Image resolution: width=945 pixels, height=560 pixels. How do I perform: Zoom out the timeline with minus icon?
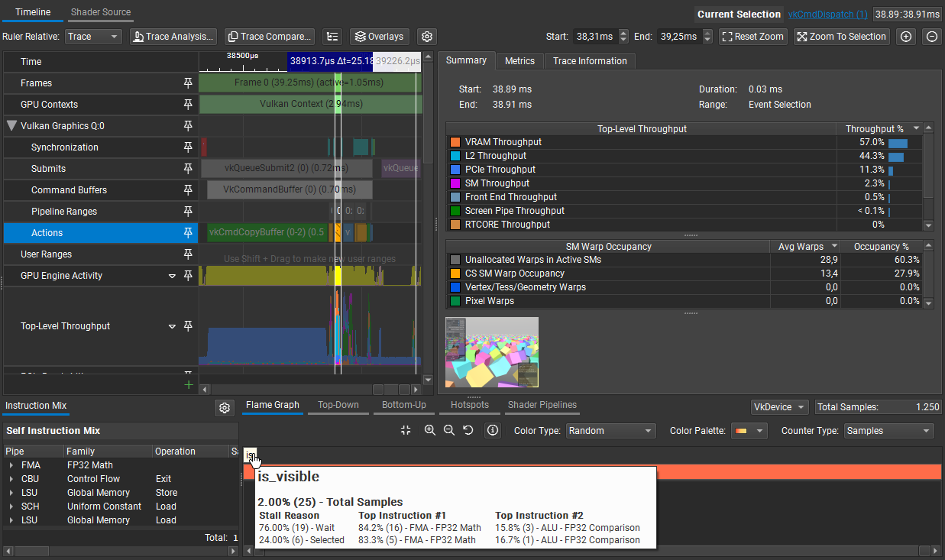(932, 37)
